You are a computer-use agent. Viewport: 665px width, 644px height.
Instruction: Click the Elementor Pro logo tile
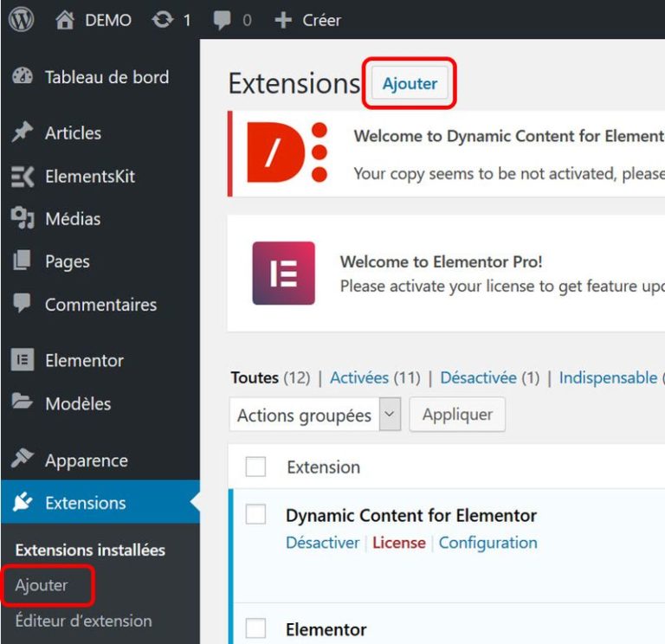(284, 273)
